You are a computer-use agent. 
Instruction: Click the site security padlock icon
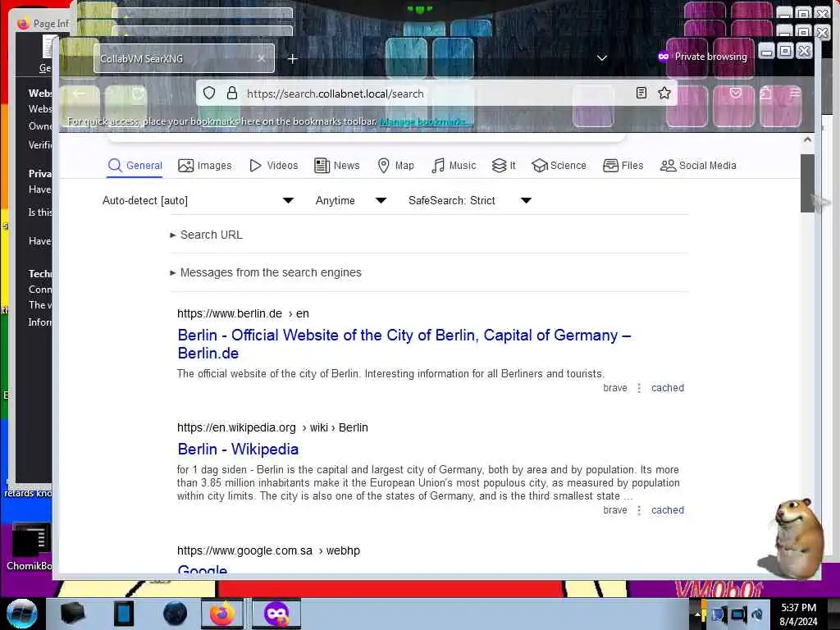[x=232, y=94]
